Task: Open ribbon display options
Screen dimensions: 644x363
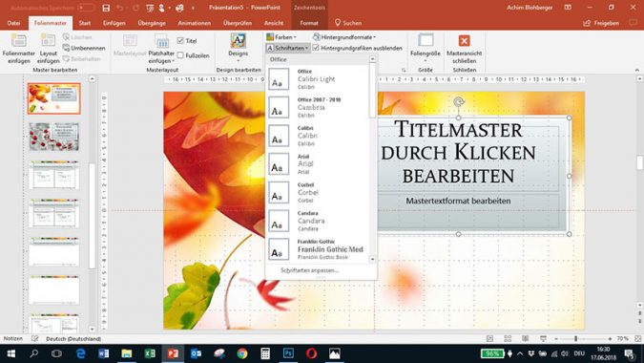Action: coord(568,8)
